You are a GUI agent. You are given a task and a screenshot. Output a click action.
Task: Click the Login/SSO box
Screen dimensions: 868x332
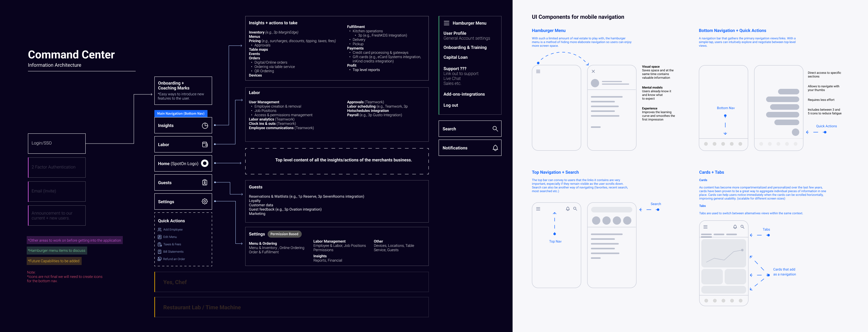click(56, 143)
